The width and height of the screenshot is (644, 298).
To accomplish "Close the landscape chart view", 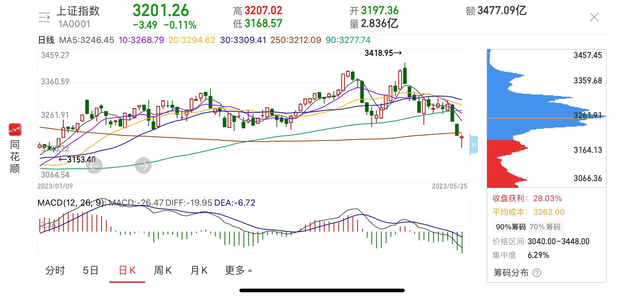I will click(594, 17).
